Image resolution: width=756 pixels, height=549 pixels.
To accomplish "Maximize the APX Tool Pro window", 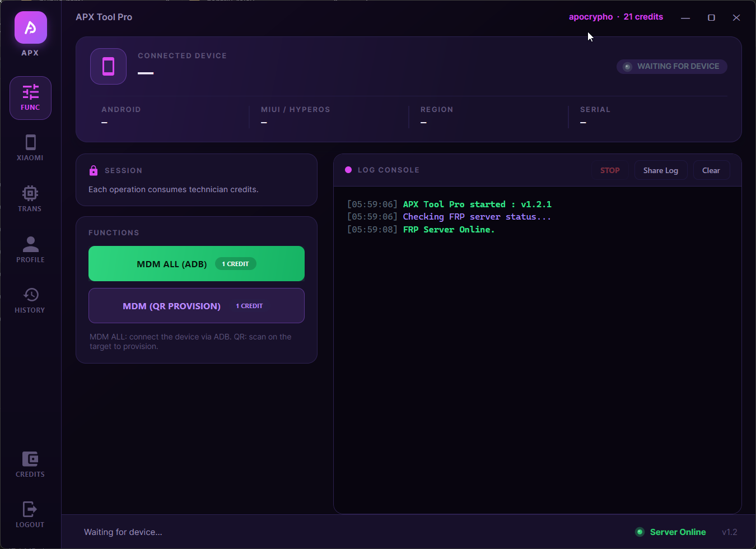I will click(711, 18).
